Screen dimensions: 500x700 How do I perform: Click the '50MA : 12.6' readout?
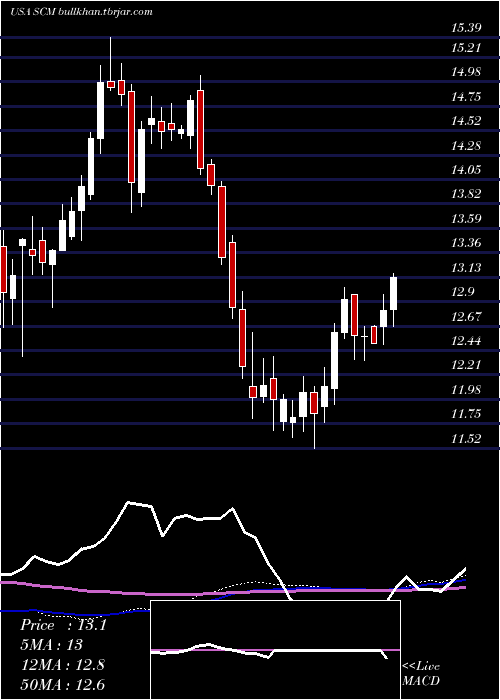point(63,684)
